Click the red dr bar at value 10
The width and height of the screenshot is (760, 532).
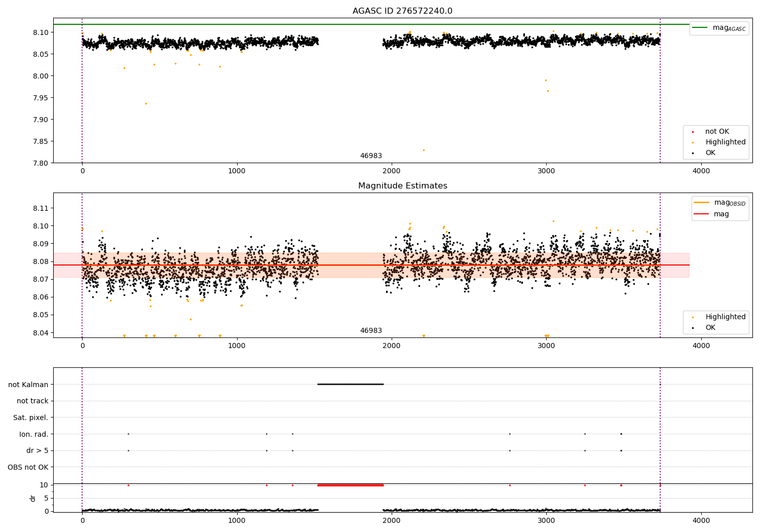(x=351, y=485)
